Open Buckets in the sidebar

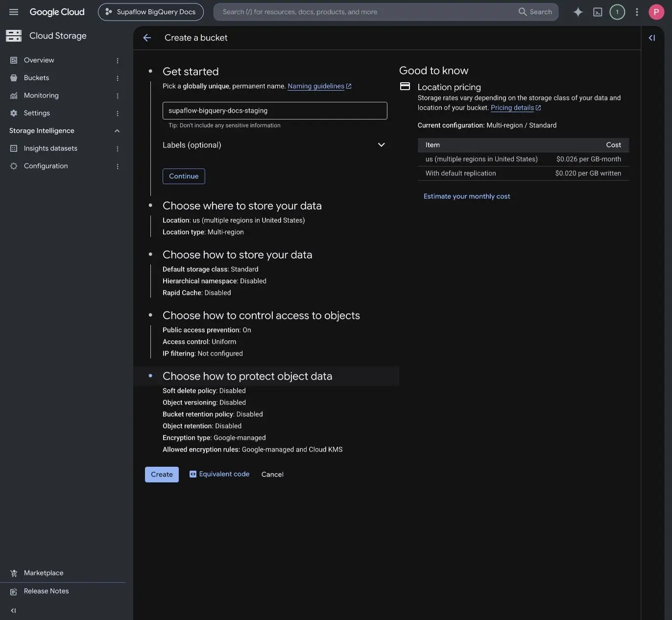point(36,78)
